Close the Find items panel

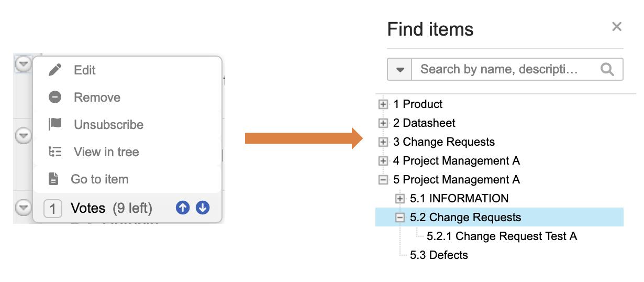point(617,27)
